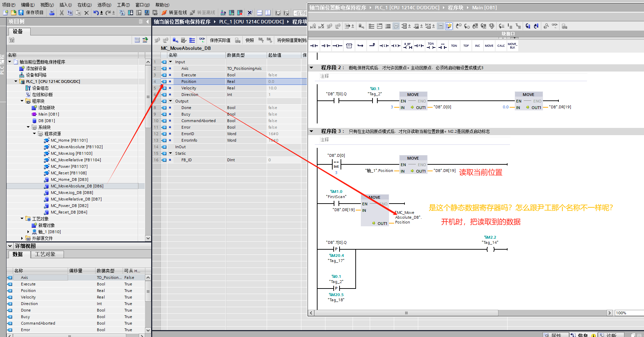
Task: Collapse the project tree panel
Action: click(147, 22)
